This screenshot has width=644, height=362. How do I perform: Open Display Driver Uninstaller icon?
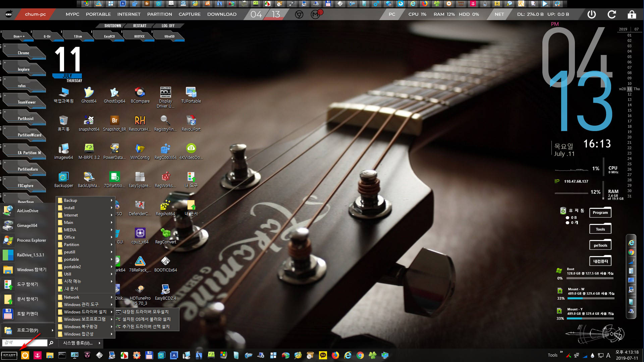pos(166,98)
